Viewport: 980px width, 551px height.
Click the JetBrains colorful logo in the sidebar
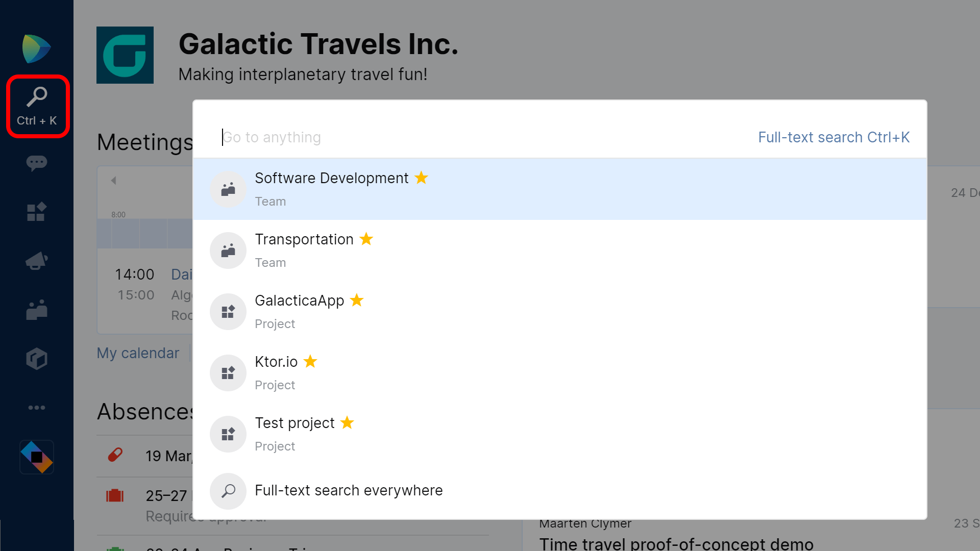[x=37, y=457]
